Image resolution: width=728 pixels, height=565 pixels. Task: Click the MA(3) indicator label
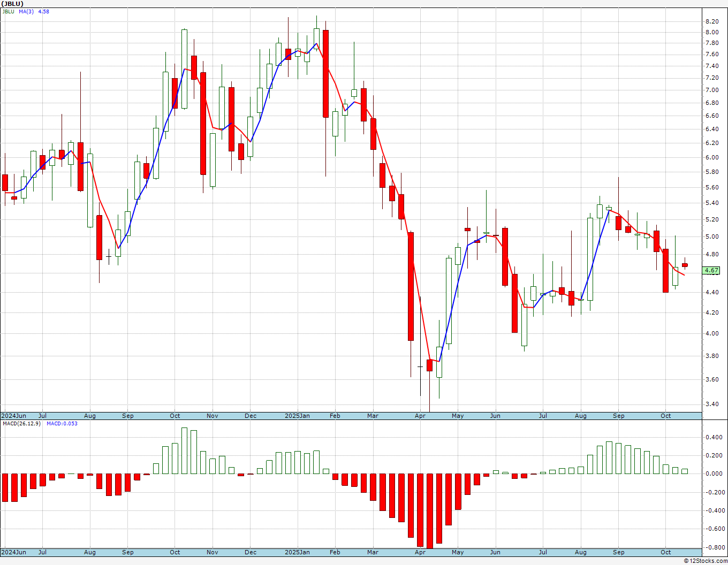click(27, 11)
